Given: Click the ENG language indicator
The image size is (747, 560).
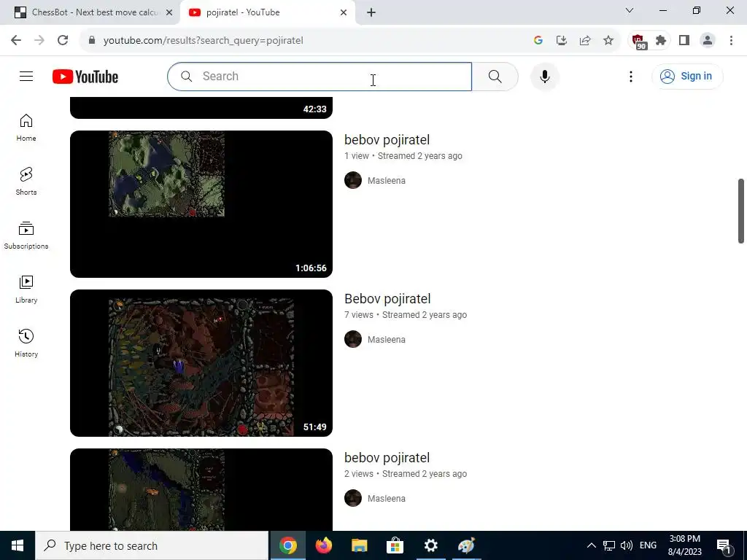Looking at the screenshot, I should point(648,545).
